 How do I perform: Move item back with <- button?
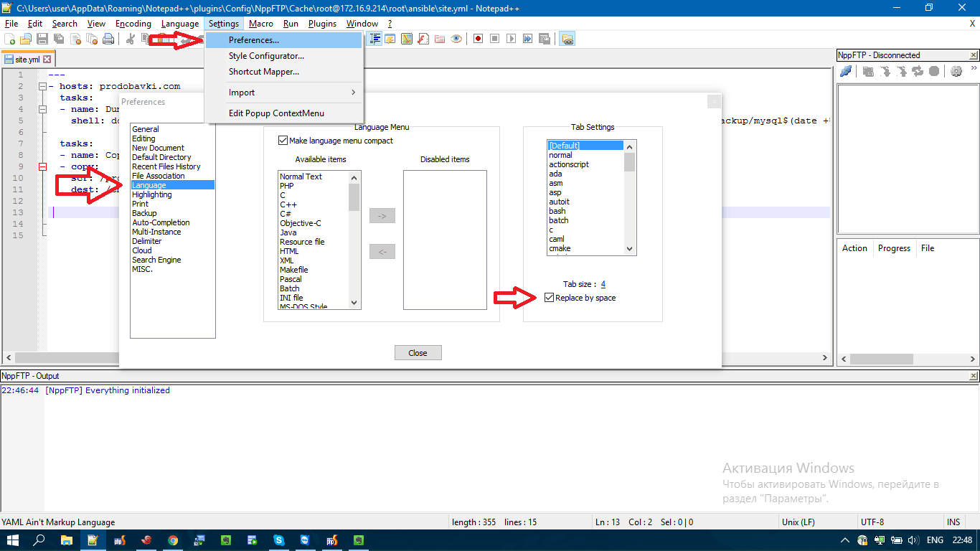click(x=382, y=252)
